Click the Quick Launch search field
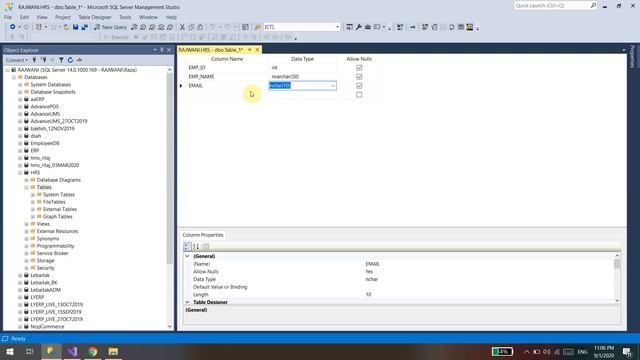 551,5
